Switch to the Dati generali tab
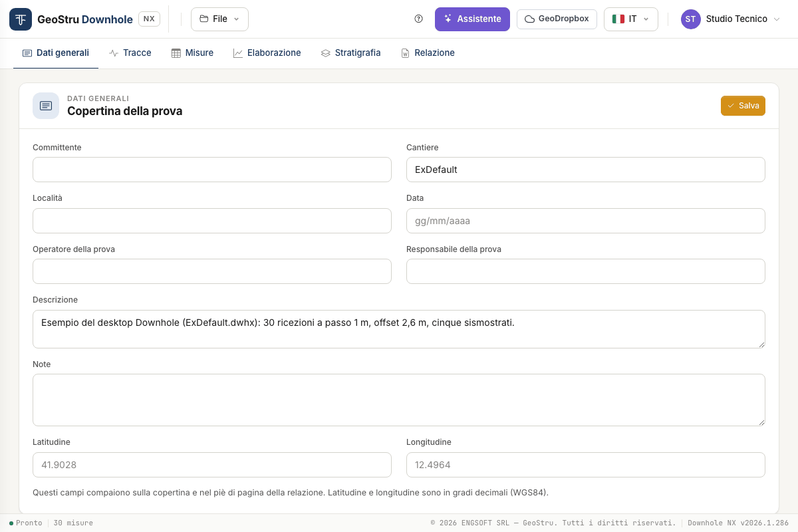This screenshot has width=798, height=532. point(56,53)
